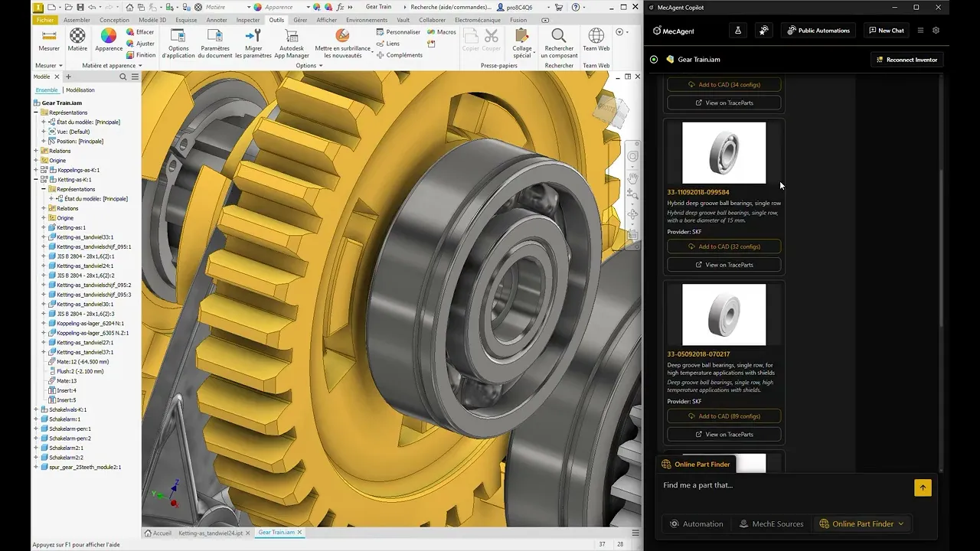The image size is (980, 551).
Task: Click the Automation mode button
Action: [697, 523]
